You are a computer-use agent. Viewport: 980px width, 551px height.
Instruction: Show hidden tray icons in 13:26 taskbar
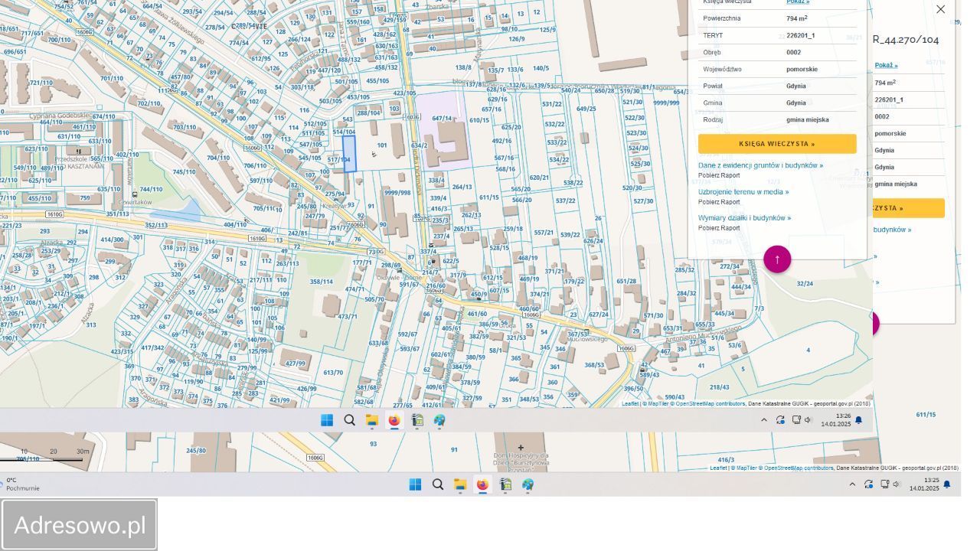tap(763, 420)
